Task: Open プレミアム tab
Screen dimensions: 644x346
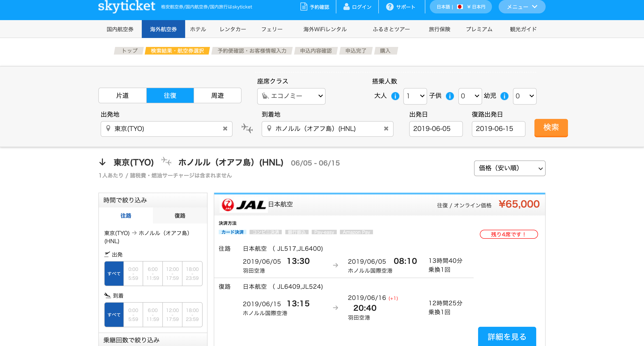Action: 479,29
